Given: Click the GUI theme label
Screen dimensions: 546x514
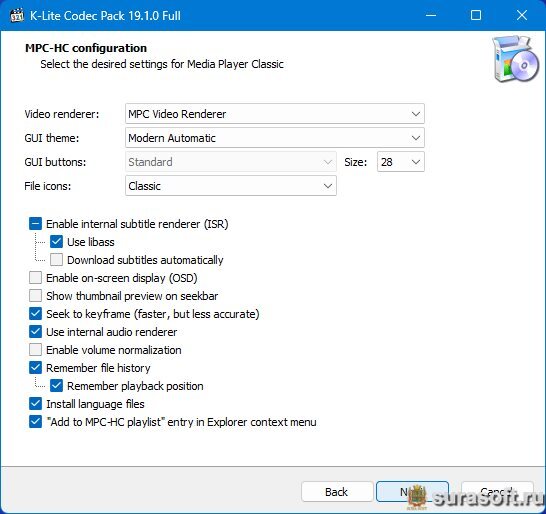Looking at the screenshot, I should (52, 138).
